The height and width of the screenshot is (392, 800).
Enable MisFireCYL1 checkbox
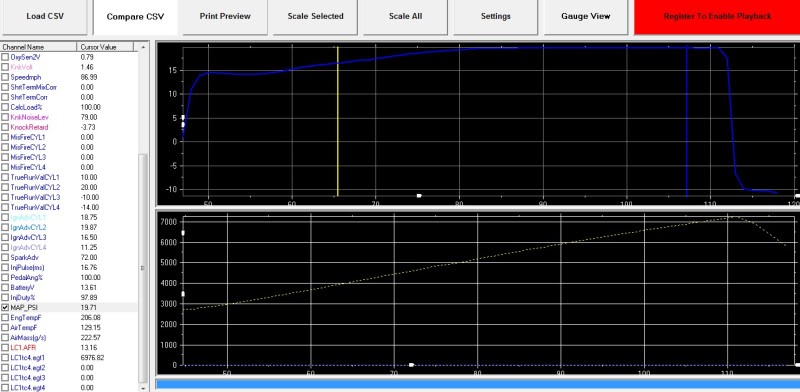[5, 137]
